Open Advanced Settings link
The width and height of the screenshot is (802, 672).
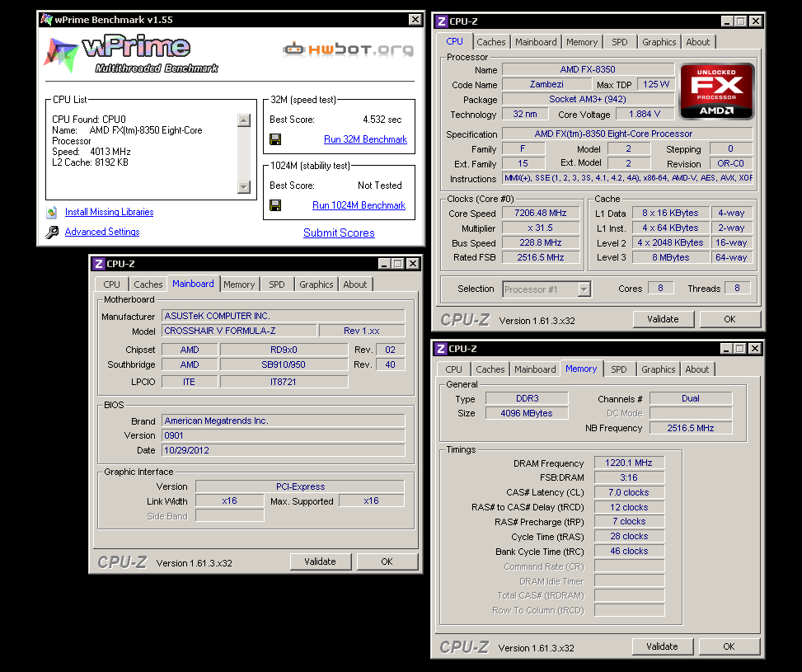pos(102,232)
